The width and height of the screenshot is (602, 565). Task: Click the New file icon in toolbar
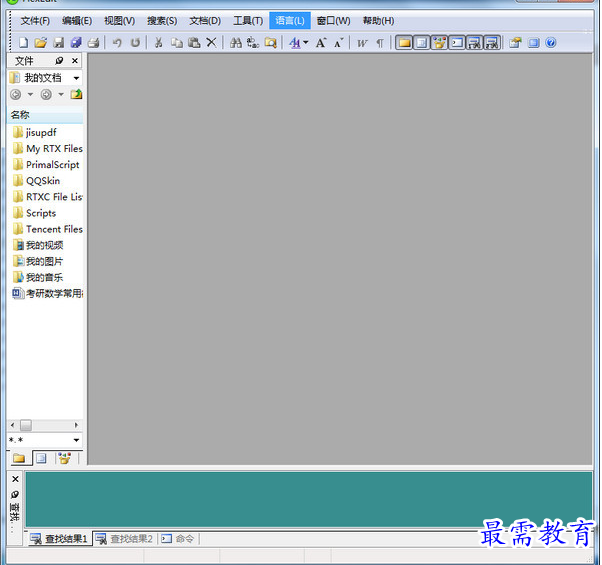click(x=24, y=43)
